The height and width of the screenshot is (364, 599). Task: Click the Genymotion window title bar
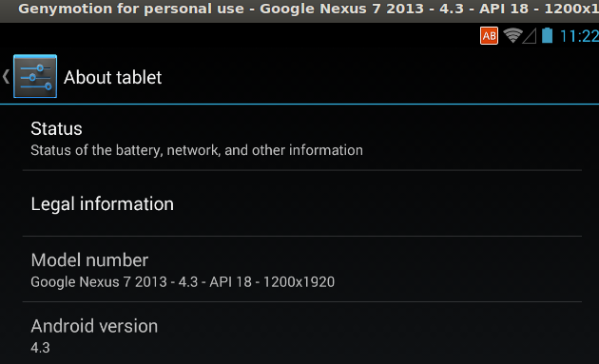pos(299,10)
